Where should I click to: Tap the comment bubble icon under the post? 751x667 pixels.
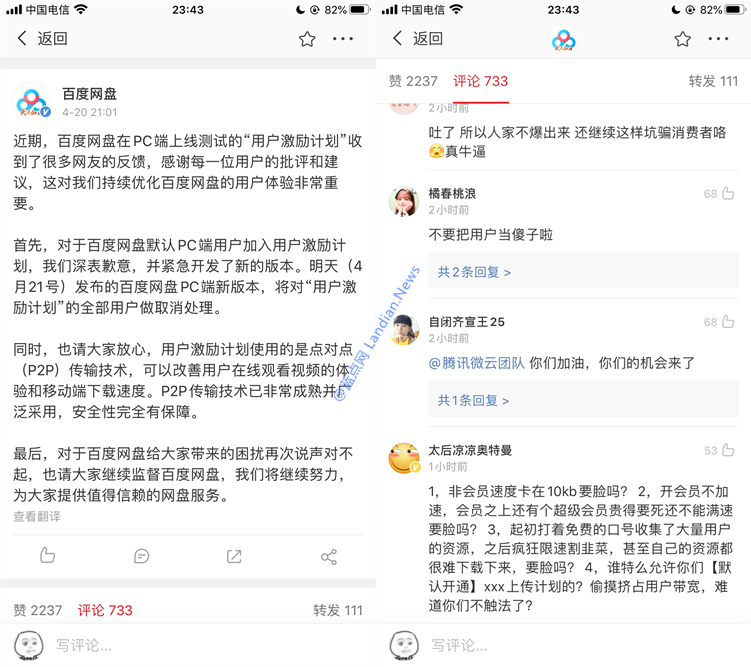click(x=141, y=556)
